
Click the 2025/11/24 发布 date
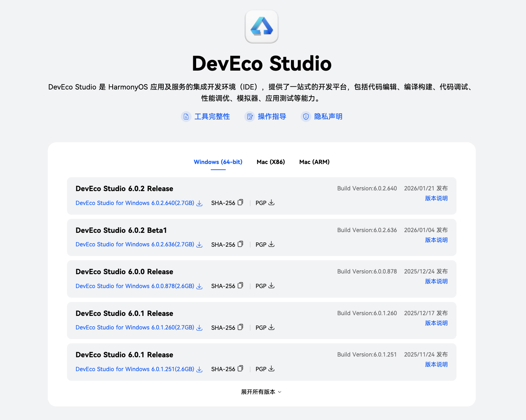[426, 354]
